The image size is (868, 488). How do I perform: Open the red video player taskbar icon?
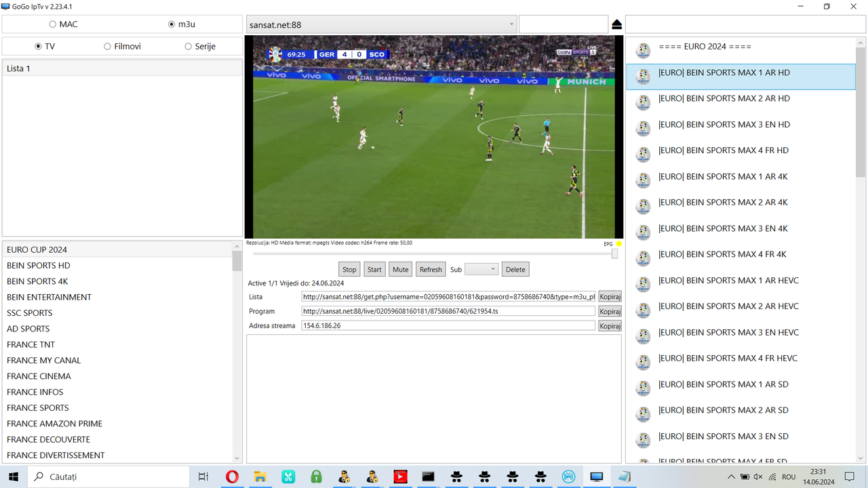tap(400, 476)
